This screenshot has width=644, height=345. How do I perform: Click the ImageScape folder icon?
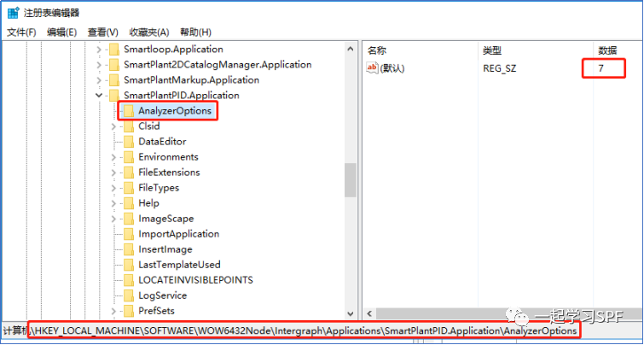tap(129, 219)
